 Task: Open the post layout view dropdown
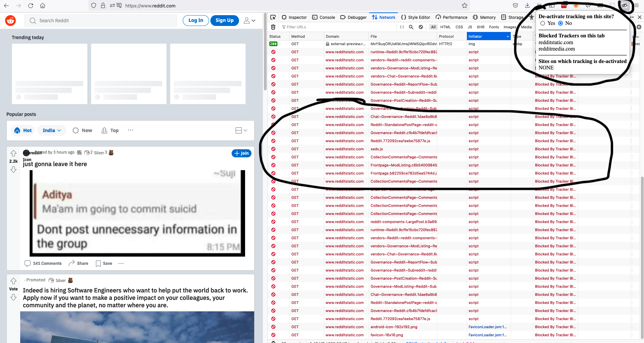coord(241,130)
